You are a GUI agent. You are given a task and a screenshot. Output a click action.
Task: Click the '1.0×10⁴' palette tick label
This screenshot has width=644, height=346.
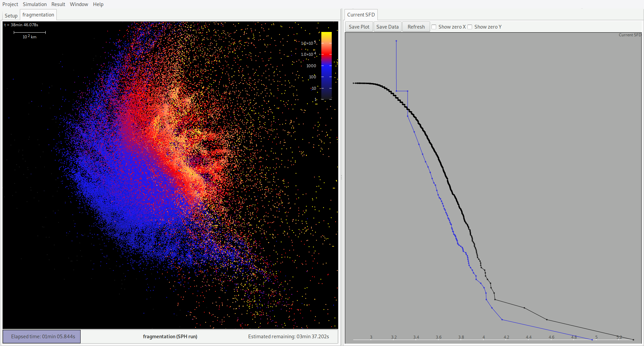[x=308, y=54]
